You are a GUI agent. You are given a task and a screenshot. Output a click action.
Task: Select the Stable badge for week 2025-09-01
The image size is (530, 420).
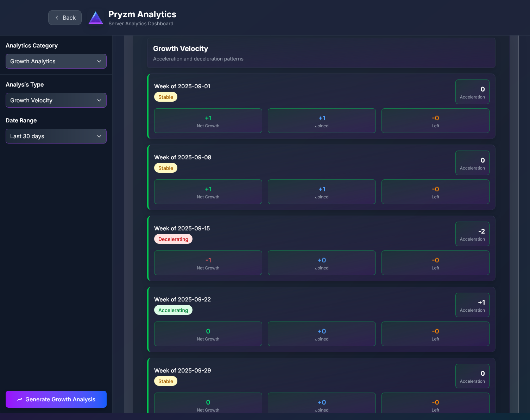(165, 97)
